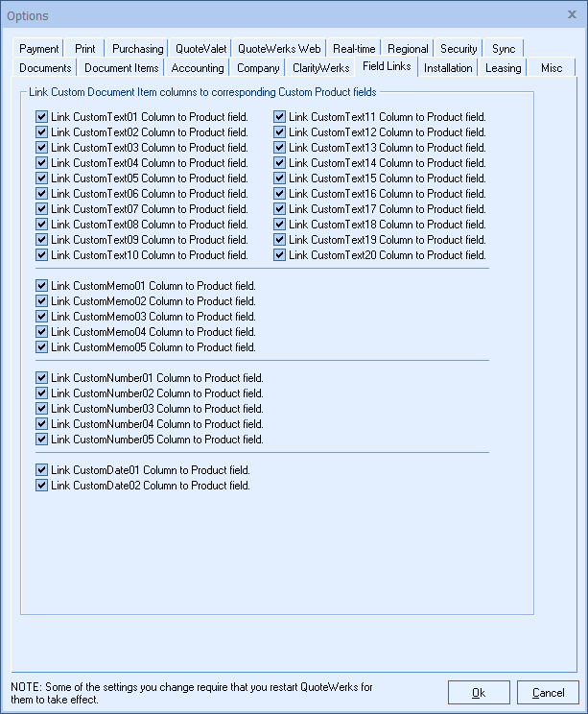Switch to the Payment tab
This screenshot has width=588, height=714.
[39, 49]
